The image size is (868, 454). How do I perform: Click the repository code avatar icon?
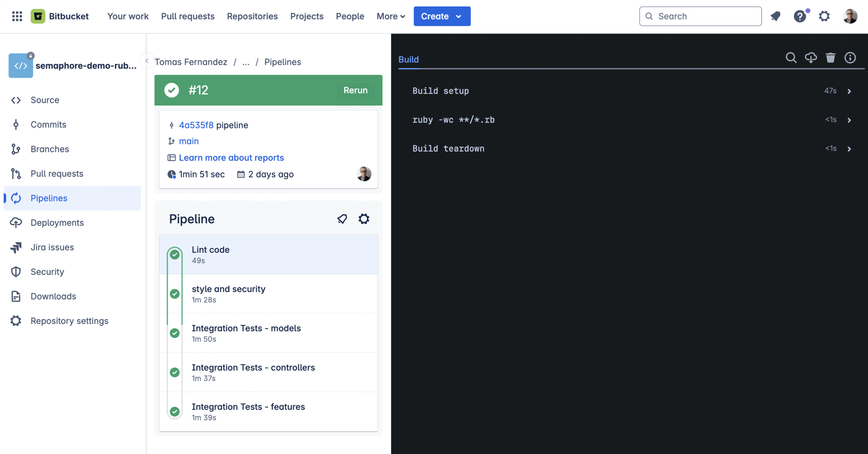pyautogui.click(x=21, y=65)
